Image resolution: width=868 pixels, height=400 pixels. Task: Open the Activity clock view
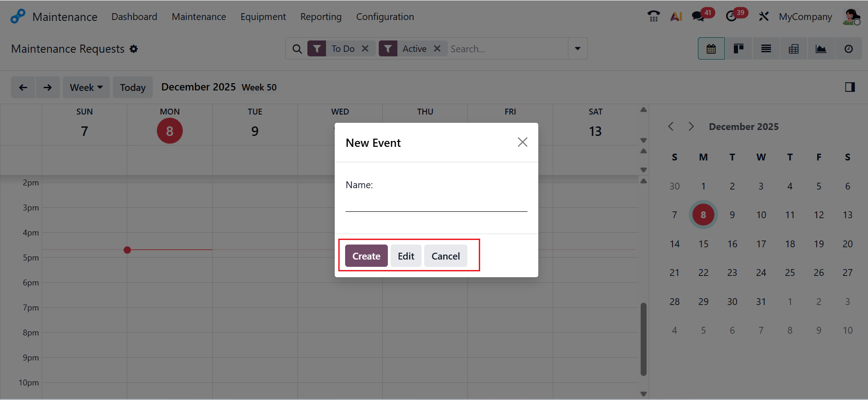(848, 49)
